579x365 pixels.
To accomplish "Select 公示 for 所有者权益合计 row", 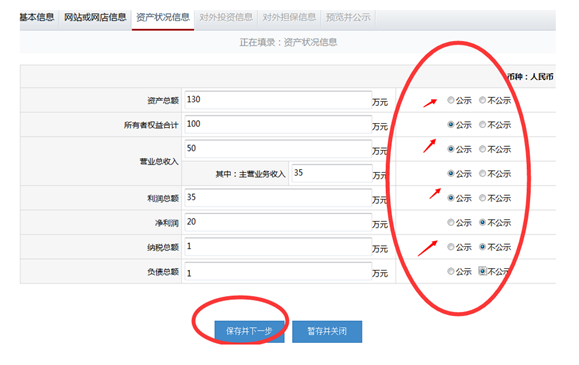I will 450,124.
